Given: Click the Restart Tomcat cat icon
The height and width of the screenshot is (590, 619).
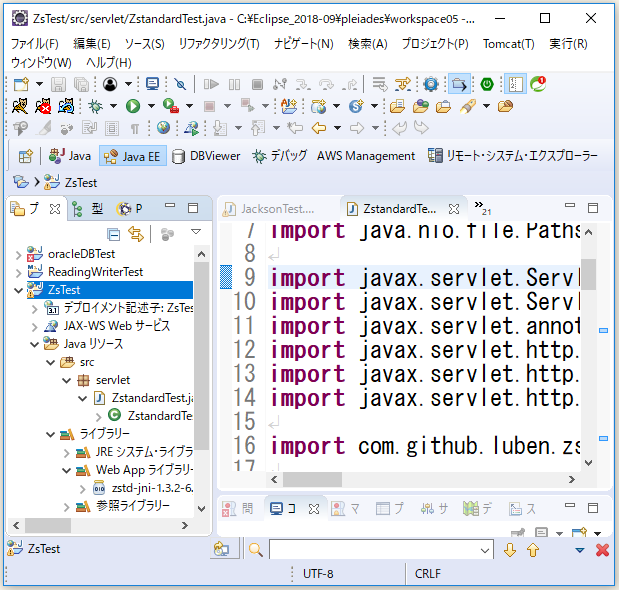Looking at the screenshot, I should tap(66, 106).
